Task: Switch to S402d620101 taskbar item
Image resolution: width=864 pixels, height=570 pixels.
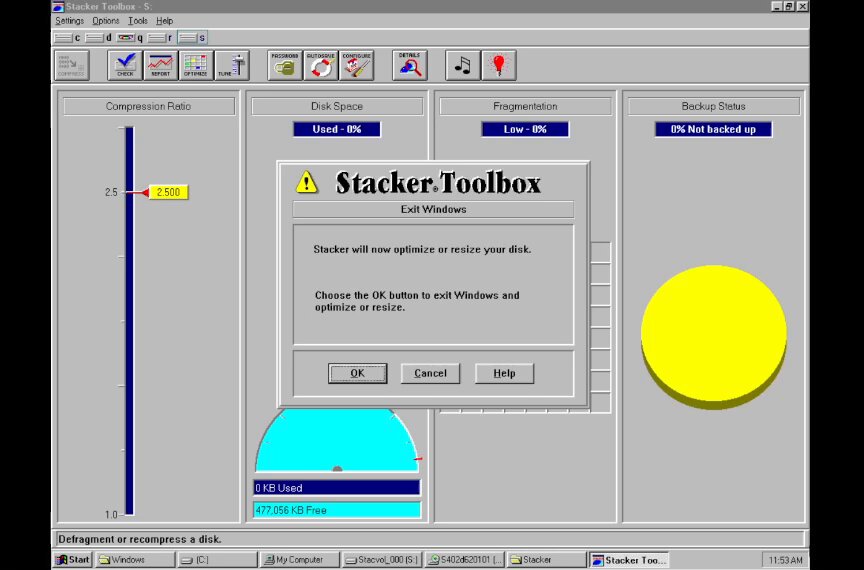Action: tap(464, 560)
